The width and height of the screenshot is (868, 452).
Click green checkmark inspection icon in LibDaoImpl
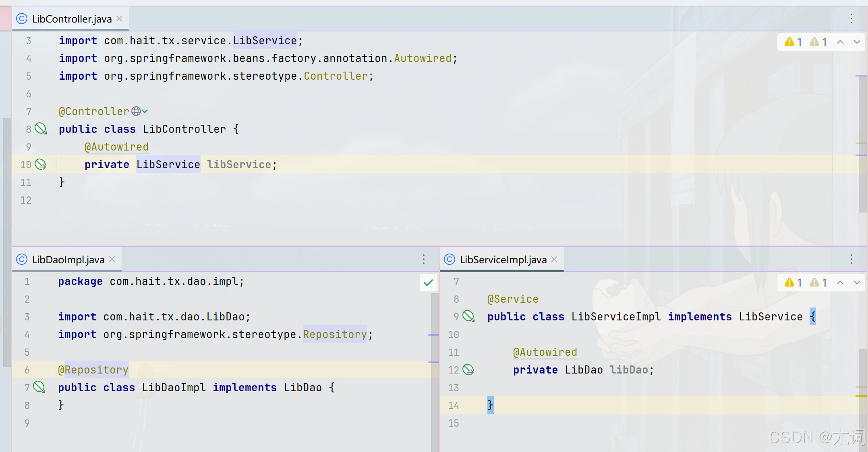(428, 283)
